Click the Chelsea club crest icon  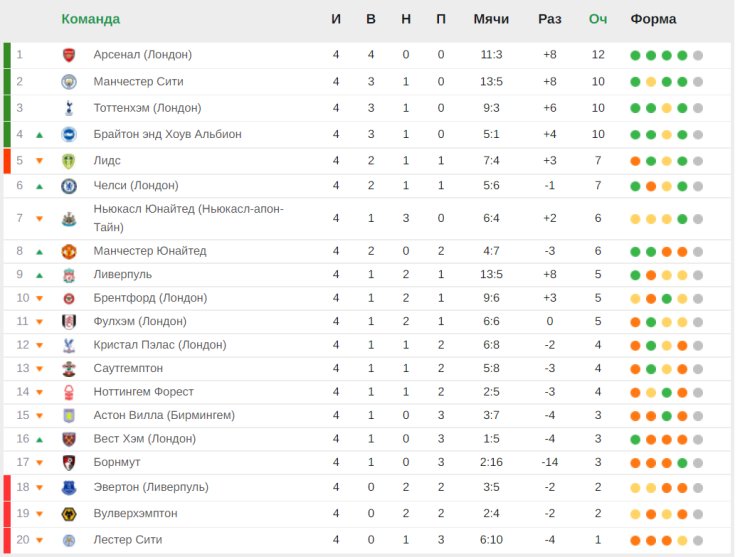[x=69, y=186]
